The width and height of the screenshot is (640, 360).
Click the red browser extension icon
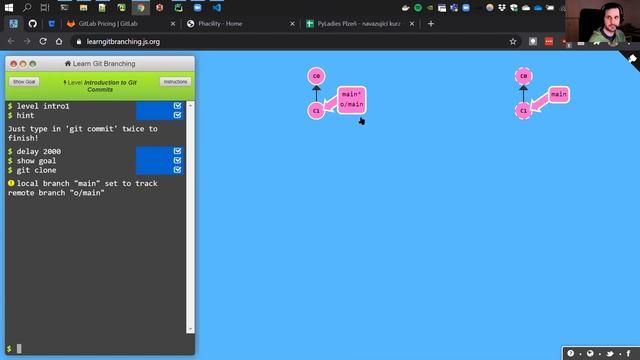coord(549,42)
